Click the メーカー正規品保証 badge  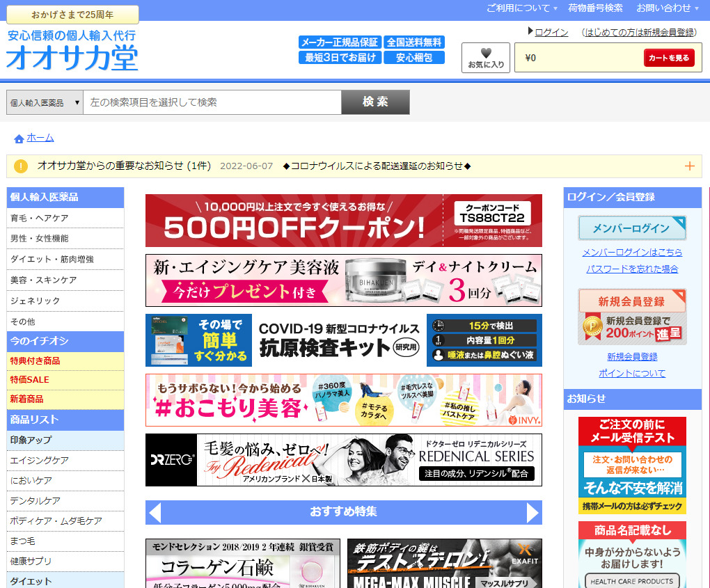(x=340, y=42)
